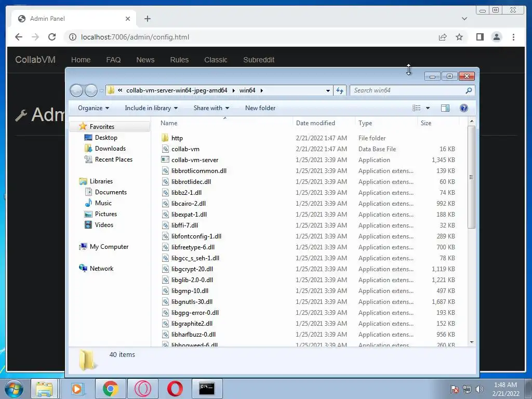Expand the view options dropdown arrow
The height and width of the screenshot is (399, 532).
(x=428, y=108)
